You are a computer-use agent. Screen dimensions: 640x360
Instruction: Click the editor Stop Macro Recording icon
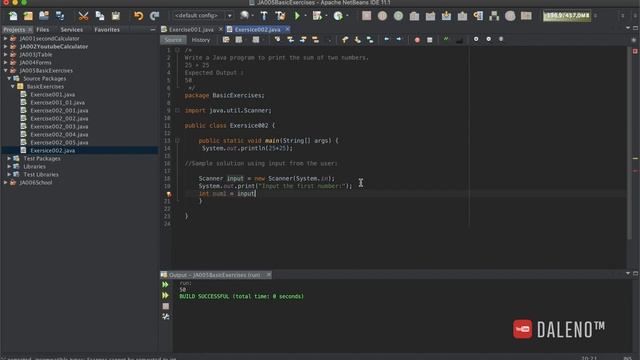tap(429, 40)
